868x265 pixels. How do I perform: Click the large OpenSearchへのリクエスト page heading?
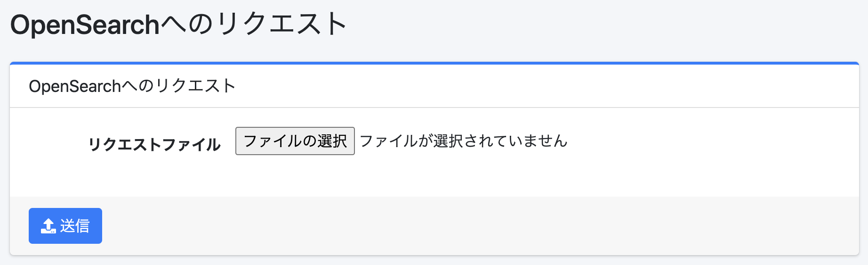tap(178, 25)
